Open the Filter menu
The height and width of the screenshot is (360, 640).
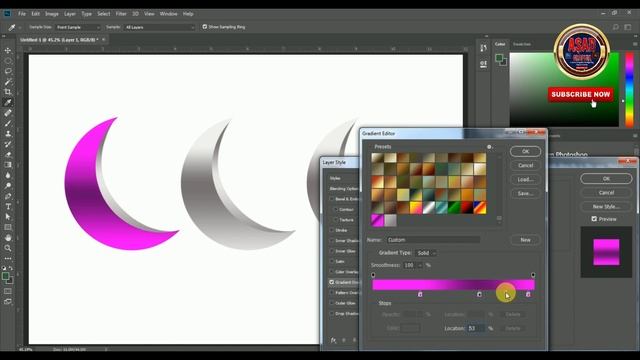point(121,13)
